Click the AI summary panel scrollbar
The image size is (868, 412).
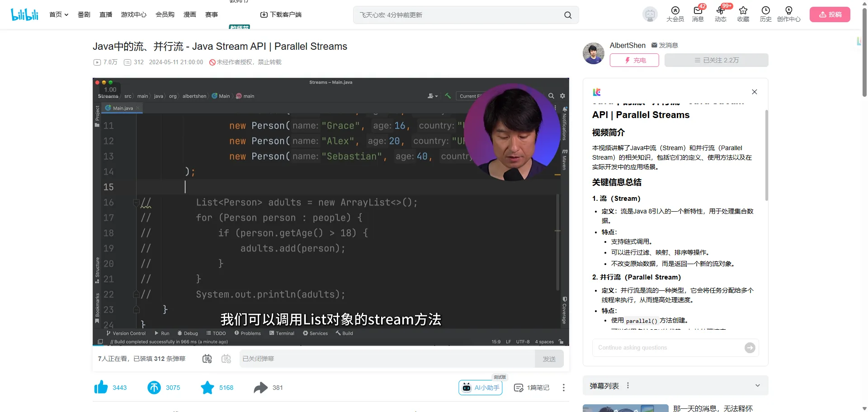coord(766,155)
